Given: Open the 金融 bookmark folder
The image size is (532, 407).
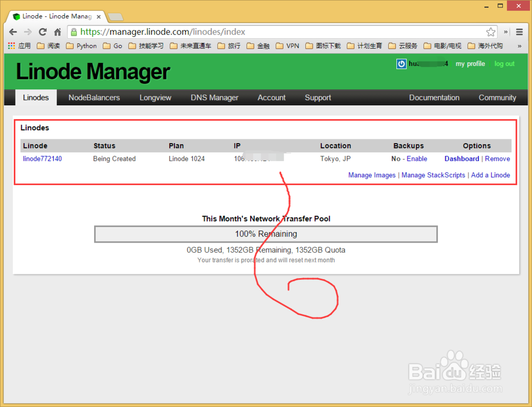Looking at the screenshot, I should point(258,46).
